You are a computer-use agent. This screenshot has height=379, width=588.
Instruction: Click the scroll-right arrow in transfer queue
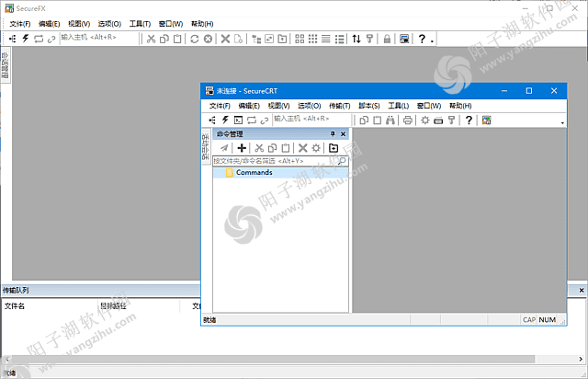[581, 360]
